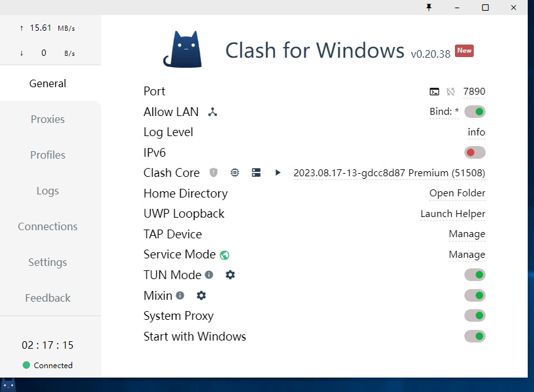Open the Settings tab

point(48,262)
